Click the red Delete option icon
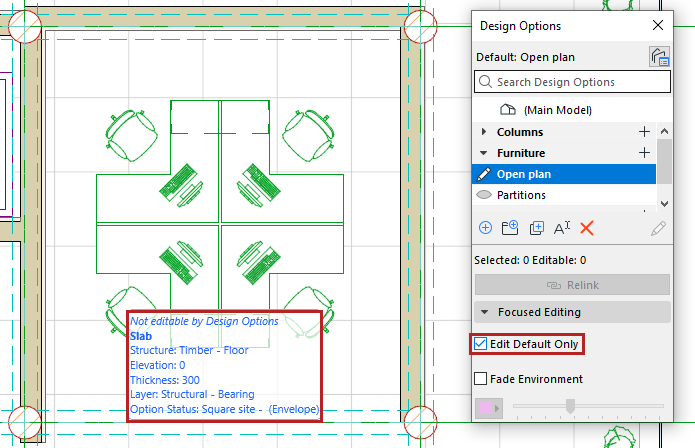Viewport: 695px width, 448px height. pyautogui.click(x=586, y=228)
